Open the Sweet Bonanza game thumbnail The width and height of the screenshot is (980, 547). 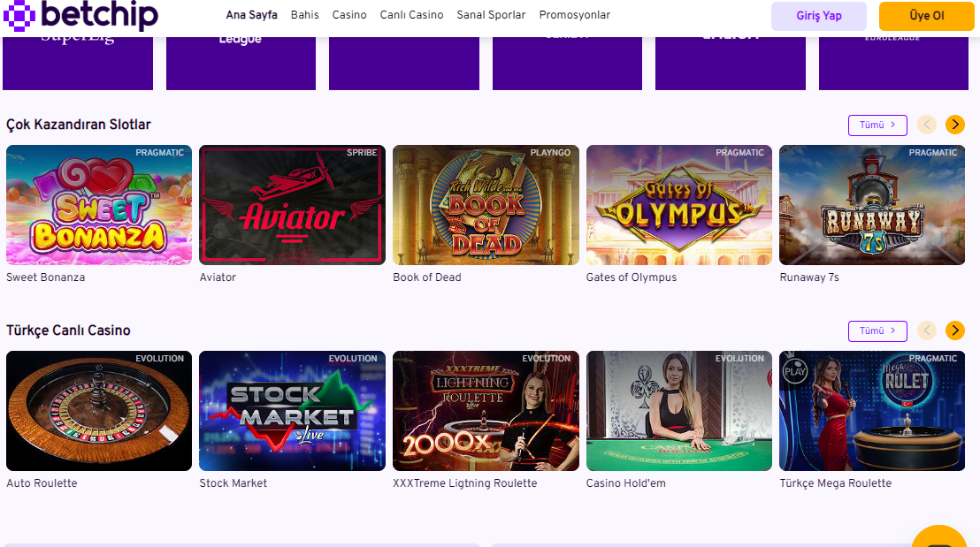point(99,205)
